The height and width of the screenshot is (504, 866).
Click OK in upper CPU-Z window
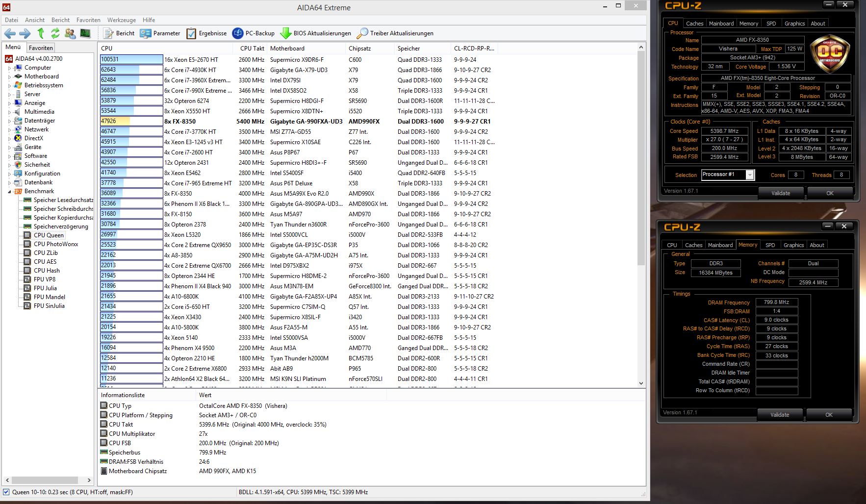click(x=830, y=193)
